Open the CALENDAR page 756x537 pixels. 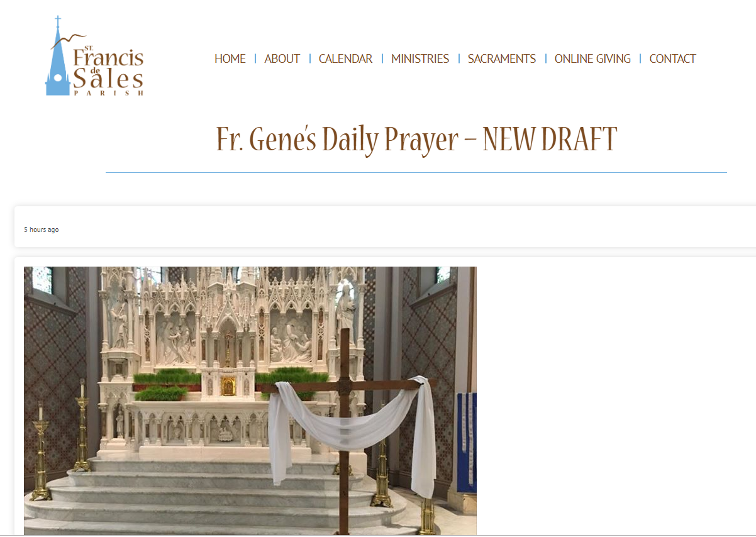[x=345, y=58]
